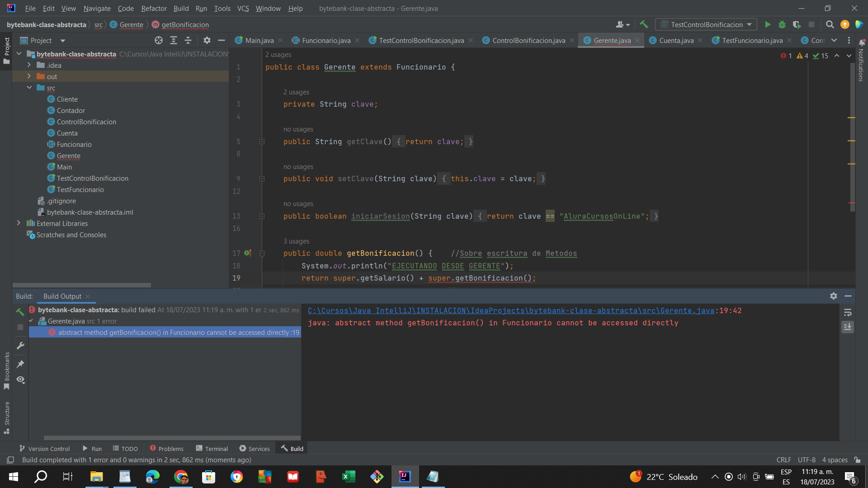Switch to ControlBonificacion.java tab
The image size is (868, 488).
tap(528, 40)
